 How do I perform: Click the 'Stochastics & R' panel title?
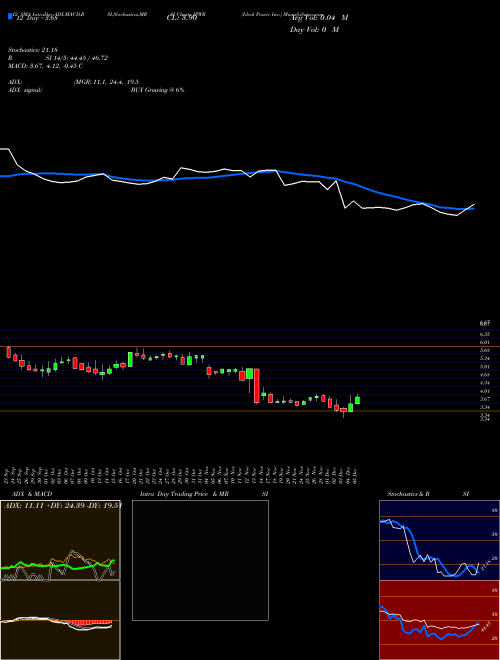(x=408, y=494)
